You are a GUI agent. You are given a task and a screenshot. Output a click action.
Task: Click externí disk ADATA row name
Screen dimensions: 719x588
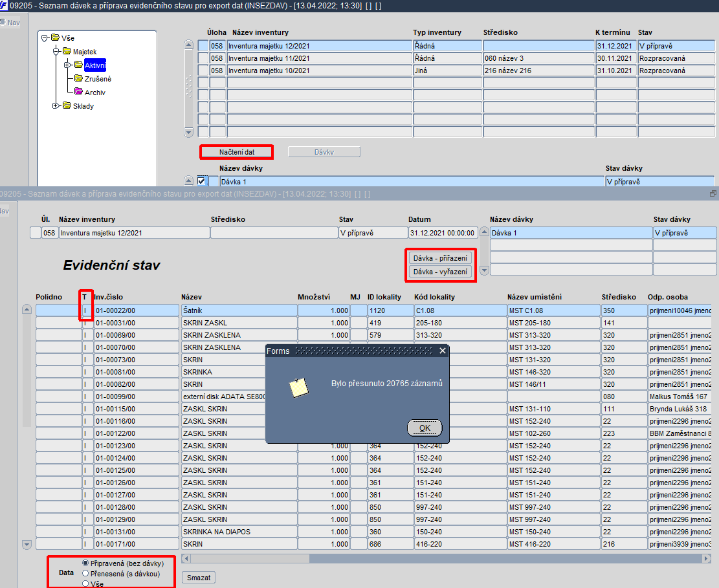click(223, 397)
